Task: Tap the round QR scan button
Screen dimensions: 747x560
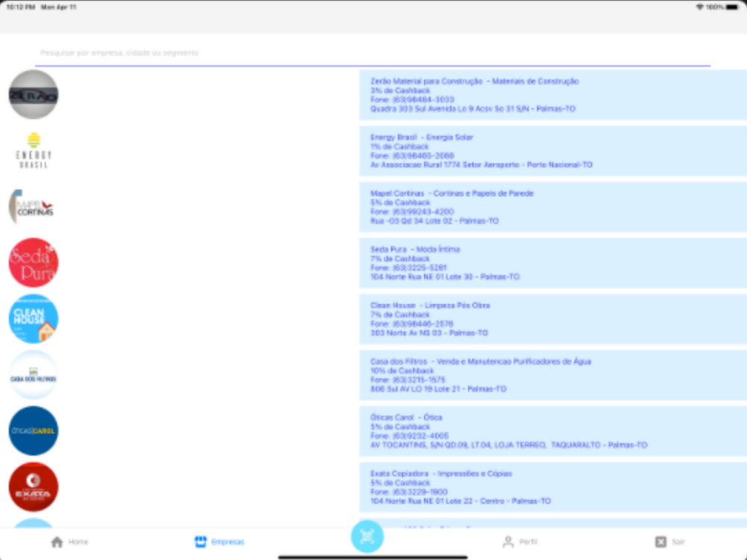Action: tap(367, 537)
